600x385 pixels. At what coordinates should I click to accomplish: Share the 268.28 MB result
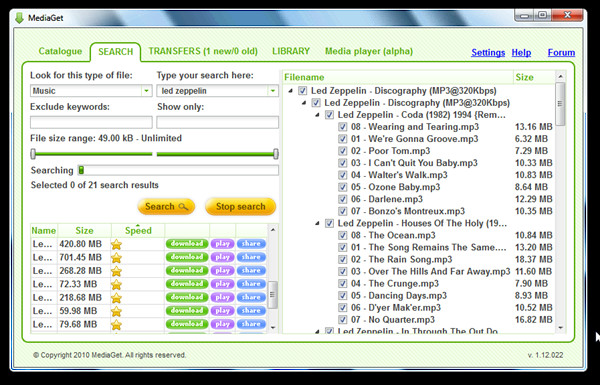tap(251, 271)
